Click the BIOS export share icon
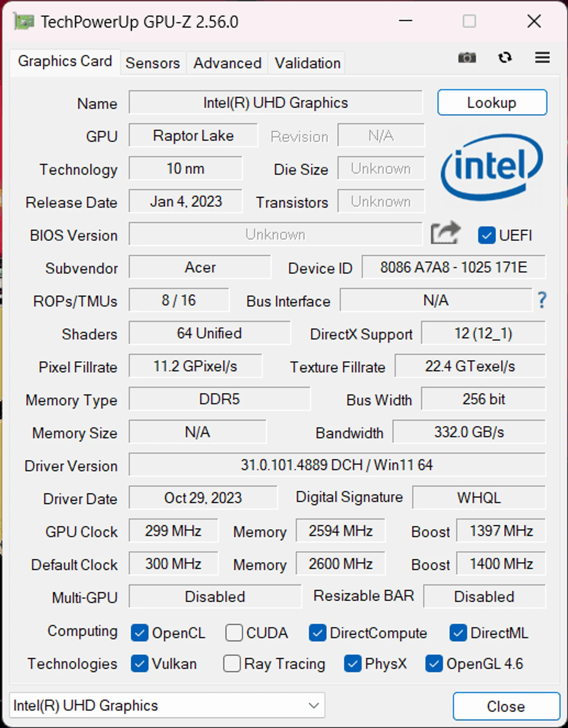This screenshot has height=728, width=568. pyautogui.click(x=445, y=233)
